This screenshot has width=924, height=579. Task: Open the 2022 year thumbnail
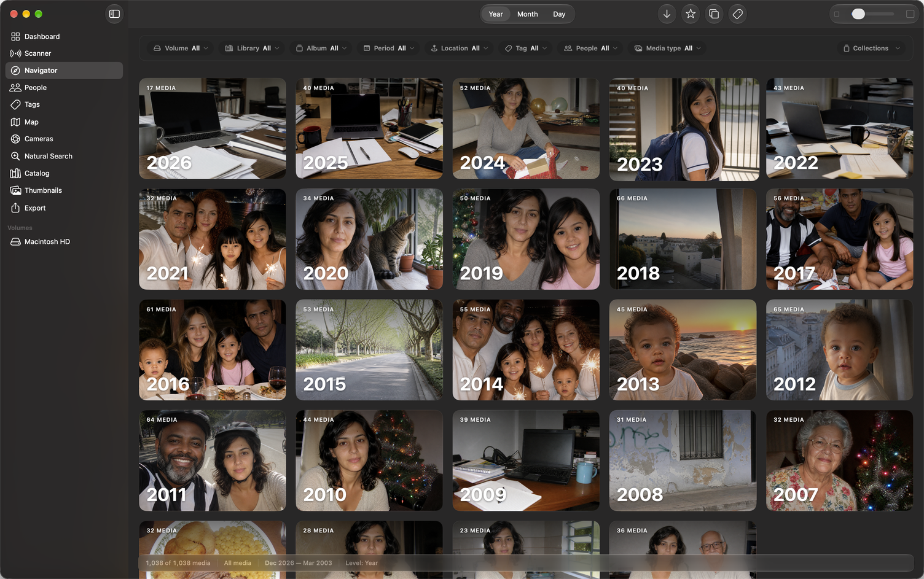click(x=839, y=128)
